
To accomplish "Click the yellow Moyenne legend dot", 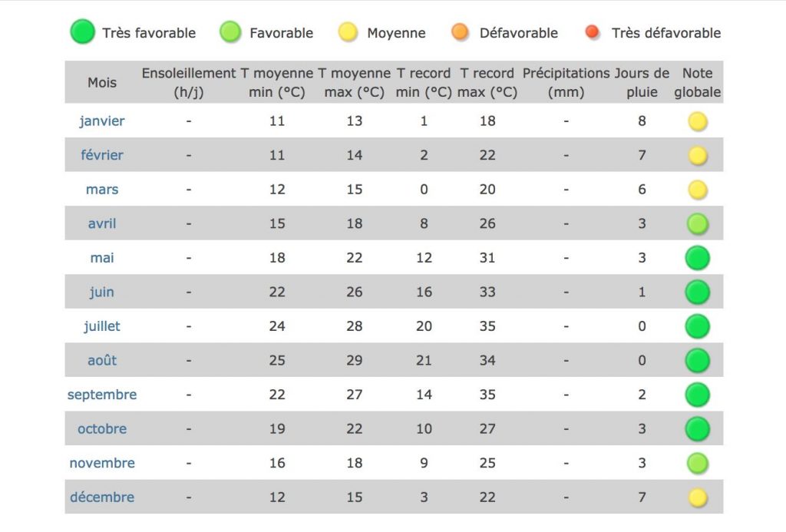I will (348, 32).
